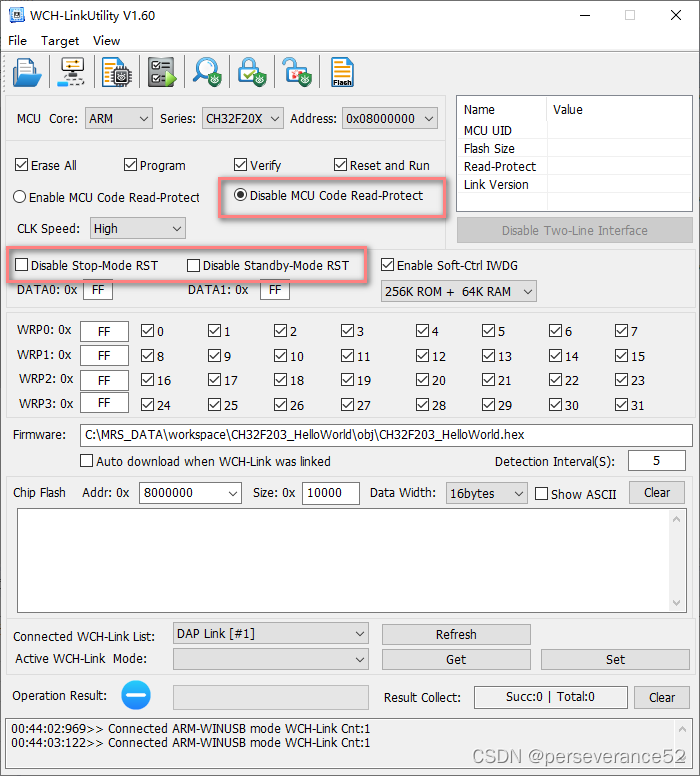Click the Get button
The image size is (700, 776).
click(x=456, y=659)
